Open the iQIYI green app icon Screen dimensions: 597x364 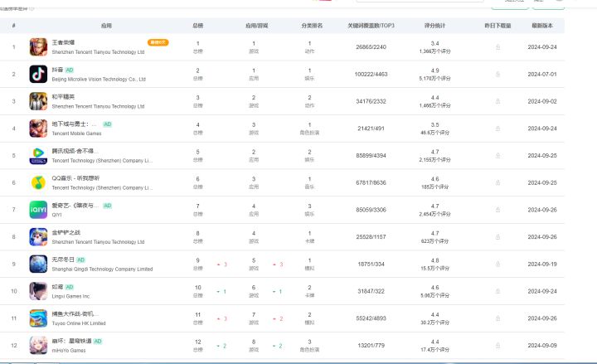coord(38,210)
